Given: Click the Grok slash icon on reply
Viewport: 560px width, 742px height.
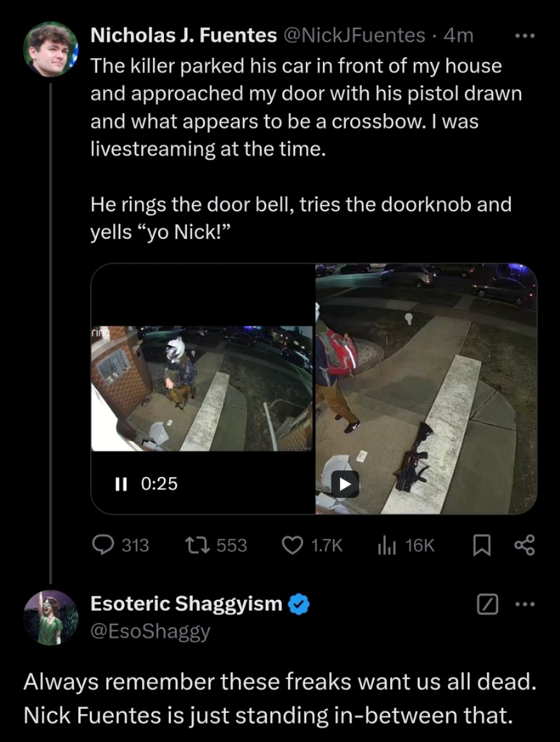Looking at the screenshot, I should [487, 604].
